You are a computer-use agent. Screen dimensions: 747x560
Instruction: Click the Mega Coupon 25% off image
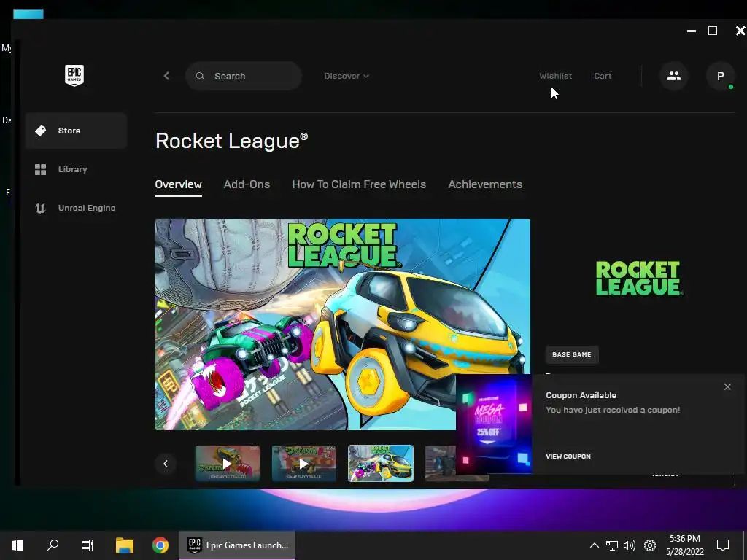tap(494, 424)
